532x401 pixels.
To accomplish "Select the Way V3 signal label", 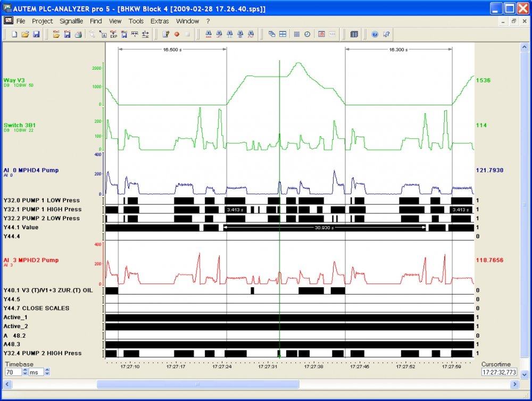I will tap(14, 80).
